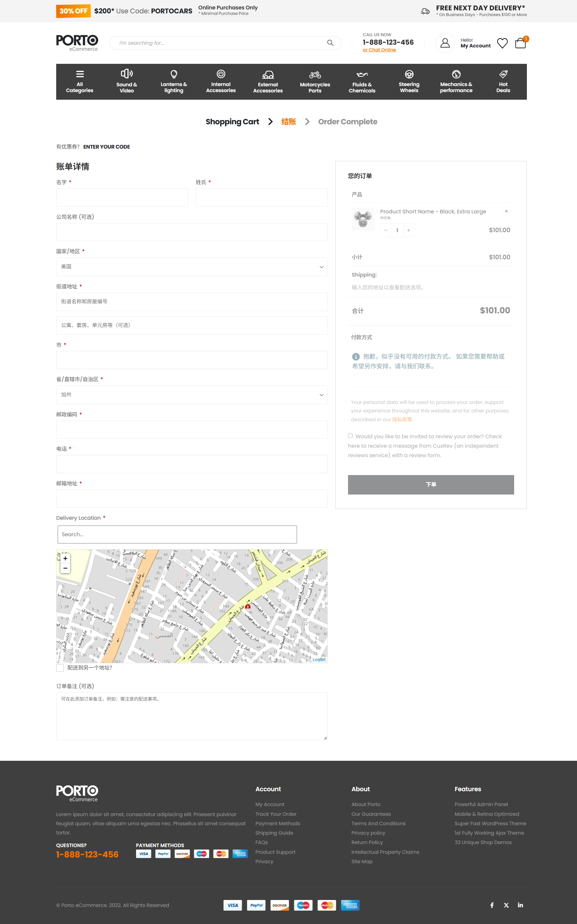Open the Facebook social icon in footer
Image resolution: width=577 pixels, height=924 pixels.
coord(492,905)
